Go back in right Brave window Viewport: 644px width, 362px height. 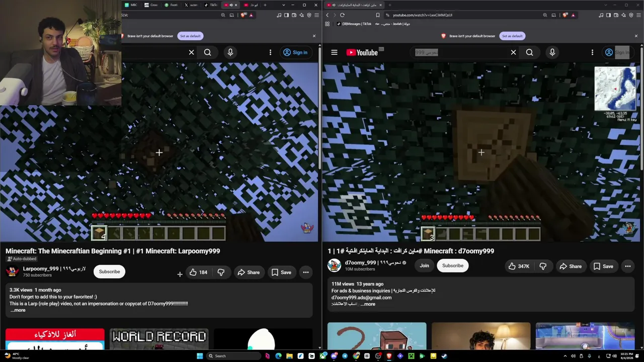pos(327,15)
